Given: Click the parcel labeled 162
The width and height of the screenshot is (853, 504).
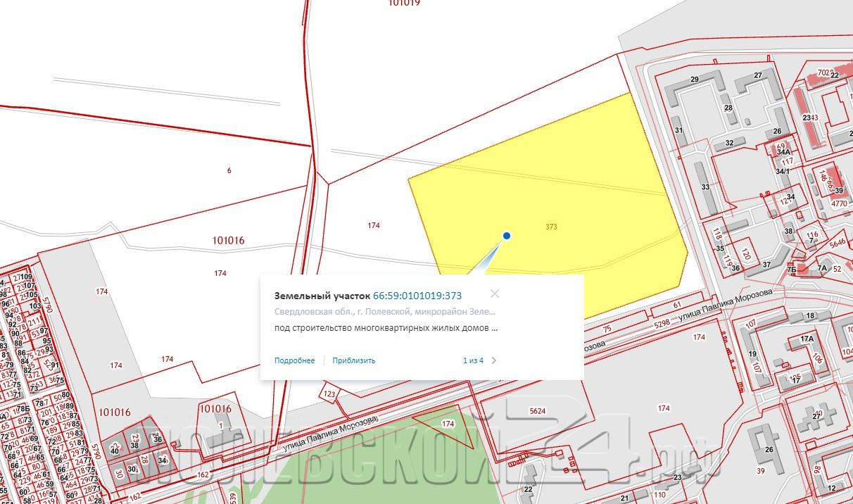Looking at the screenshot, I should pos(203,475).
